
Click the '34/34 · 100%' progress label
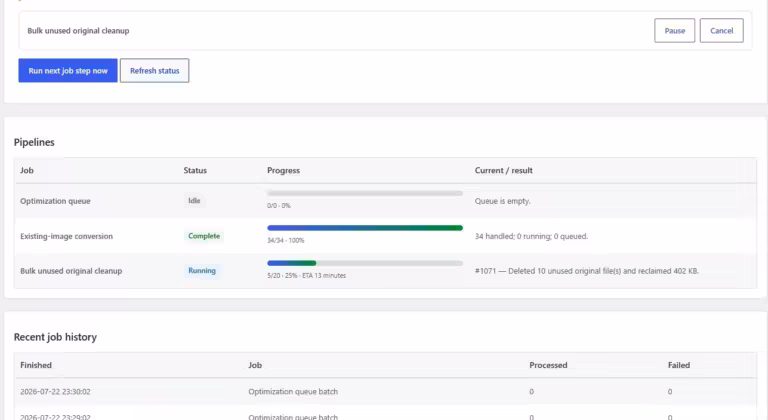click(x=286, y=241)
